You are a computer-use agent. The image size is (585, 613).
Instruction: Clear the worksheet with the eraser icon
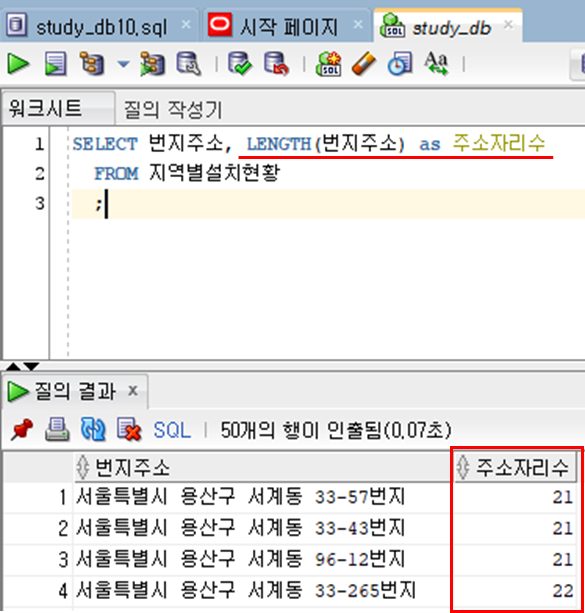coord(364,64)
